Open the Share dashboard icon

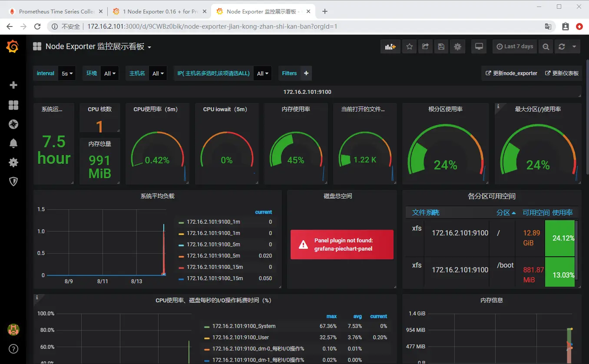pos(425,46)
